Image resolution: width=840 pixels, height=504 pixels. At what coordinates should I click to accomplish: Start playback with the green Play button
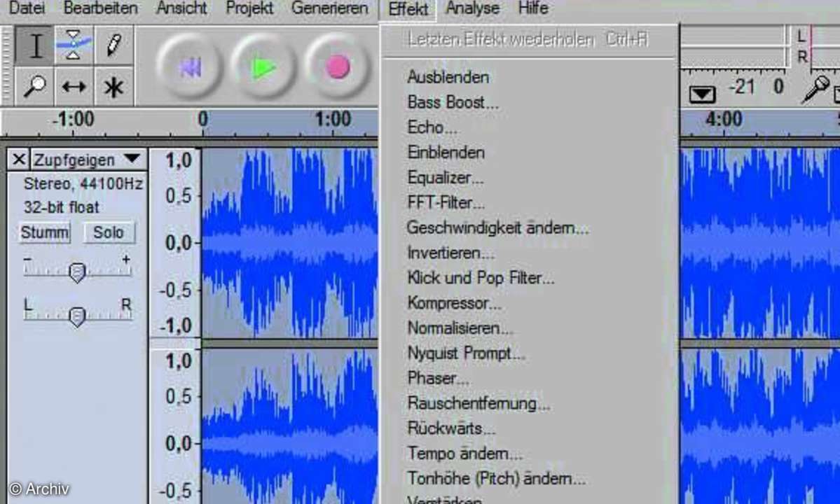[x=263, y=67]
